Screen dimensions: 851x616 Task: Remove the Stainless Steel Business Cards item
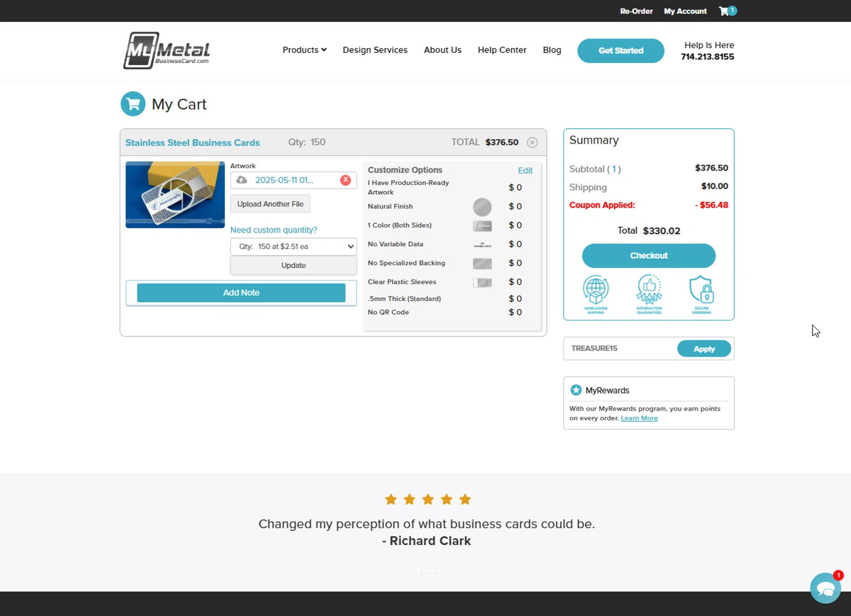click(532, 142)
